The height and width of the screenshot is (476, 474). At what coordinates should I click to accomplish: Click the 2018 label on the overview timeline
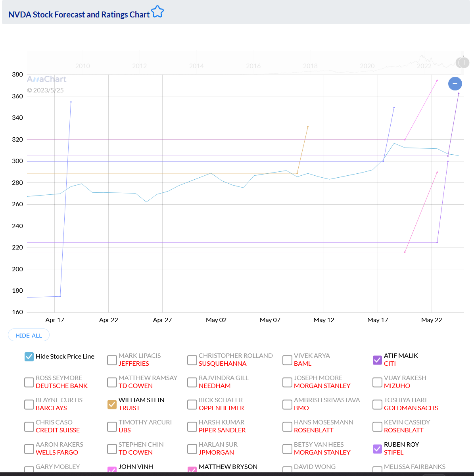(x=310, y=66)
